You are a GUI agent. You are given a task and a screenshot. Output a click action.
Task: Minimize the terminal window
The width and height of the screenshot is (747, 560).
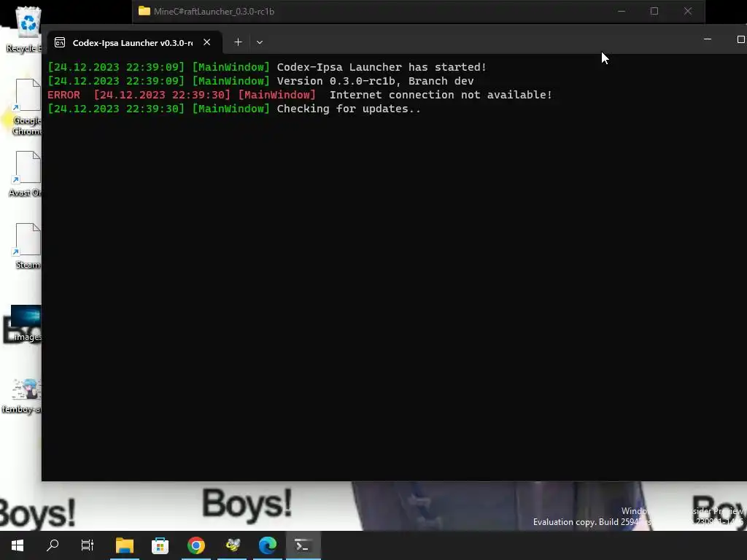(x=708, y=39)
